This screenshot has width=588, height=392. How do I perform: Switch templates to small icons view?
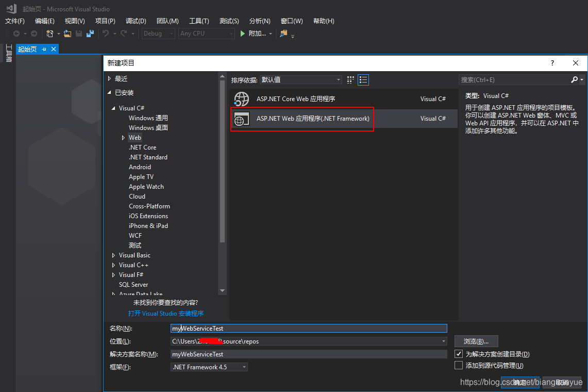tap(350, 79)
